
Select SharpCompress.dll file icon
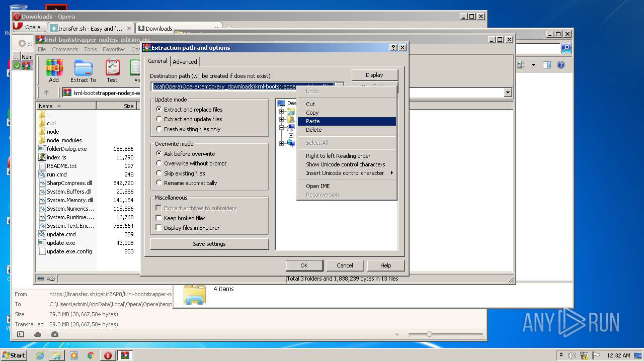point(42,183)
